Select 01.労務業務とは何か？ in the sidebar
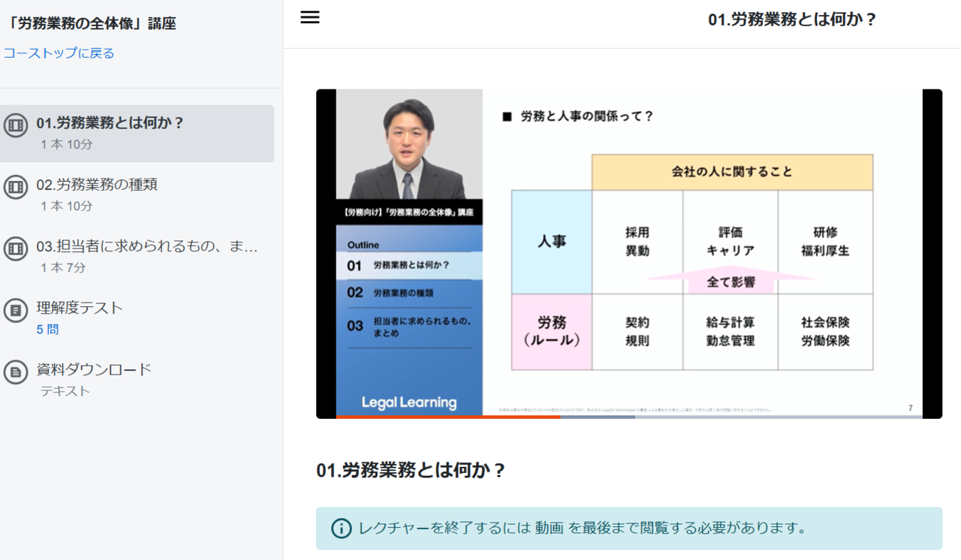 (110, 123)
